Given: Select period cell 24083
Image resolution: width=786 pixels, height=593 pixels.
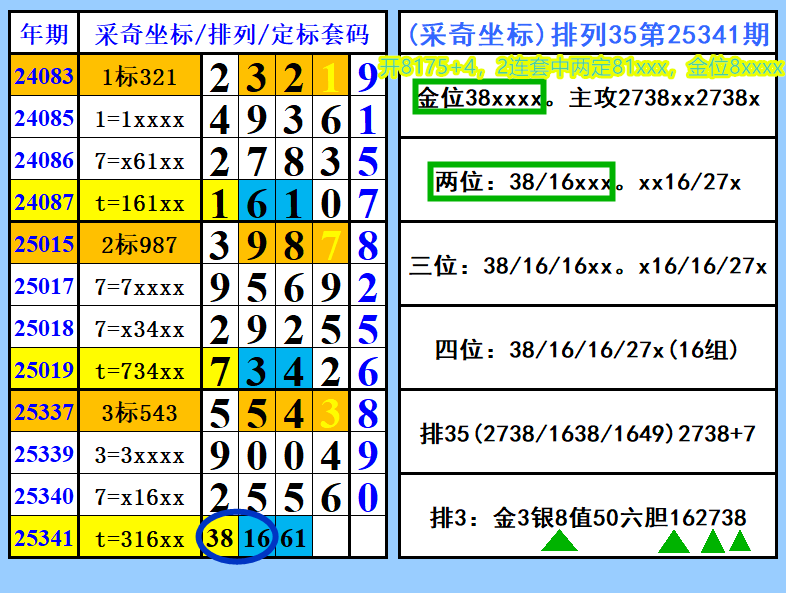Looking at the screenshot, I should [x=44, y=76].
